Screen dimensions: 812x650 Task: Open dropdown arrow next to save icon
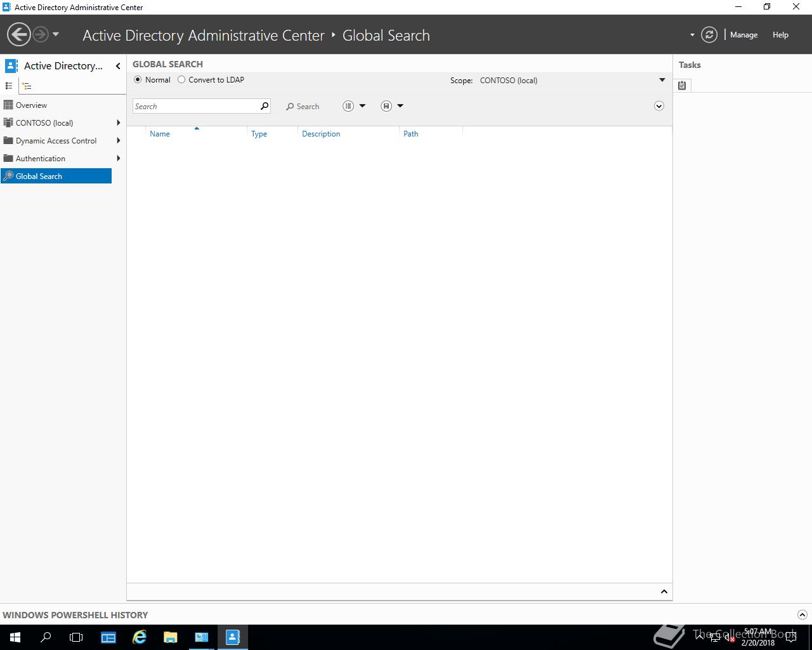(400, 106)
